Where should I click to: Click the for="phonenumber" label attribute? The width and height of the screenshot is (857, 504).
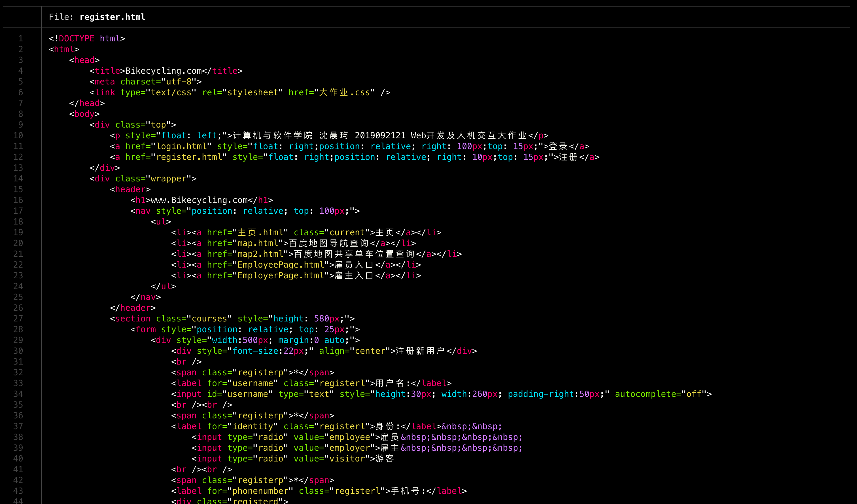click(250, 491)
